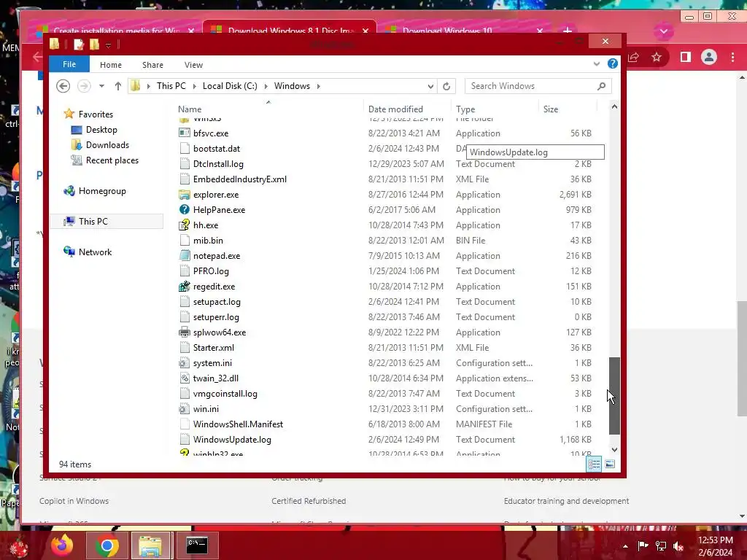This screenshot has width=747, height=560.
Task: Customize Quick Access Toolbar dropdown
Action: coord(108,45)
